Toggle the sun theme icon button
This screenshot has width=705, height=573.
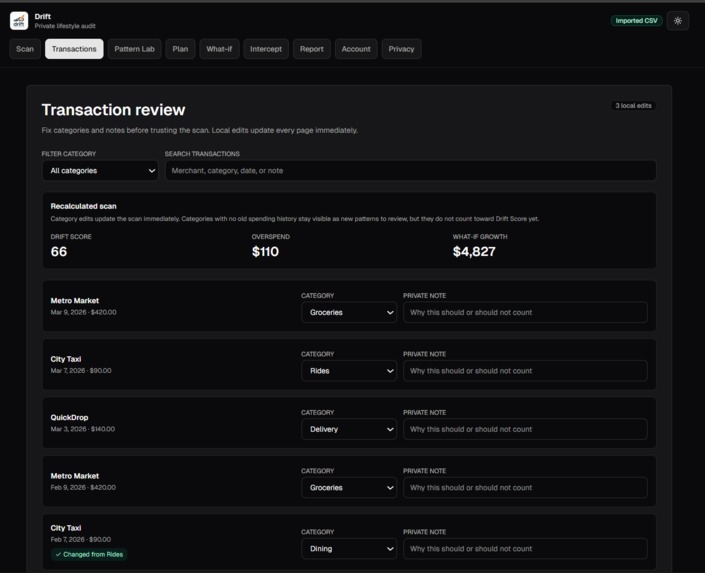(x=678, y=21)
